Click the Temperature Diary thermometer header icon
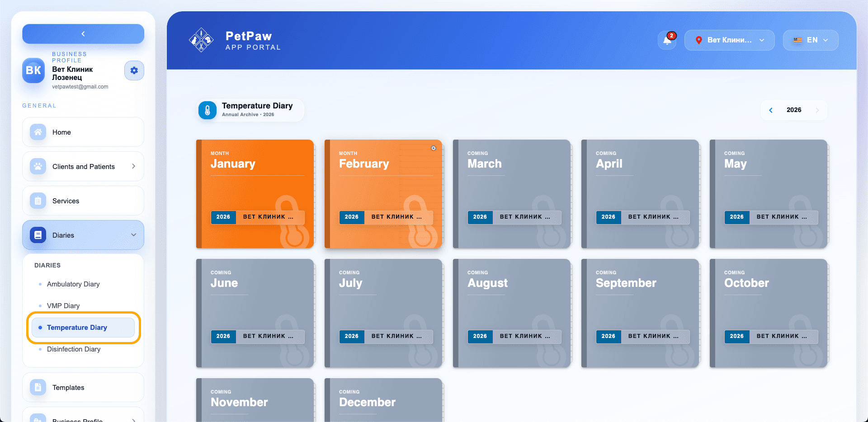Viewport: 868px width, 422px height. [x=208, y=110]
